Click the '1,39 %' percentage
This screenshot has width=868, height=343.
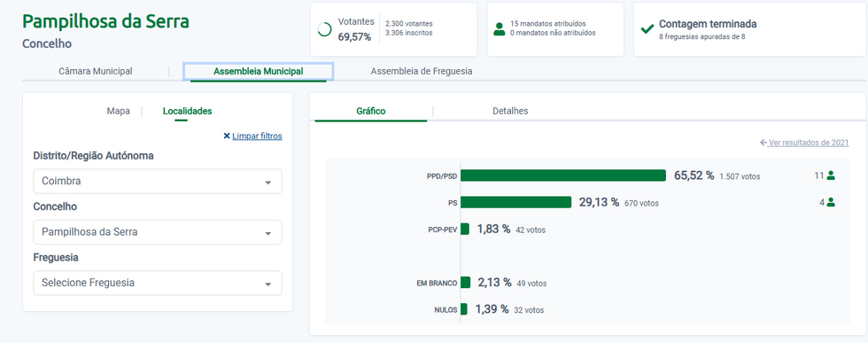tap(492, 309)
